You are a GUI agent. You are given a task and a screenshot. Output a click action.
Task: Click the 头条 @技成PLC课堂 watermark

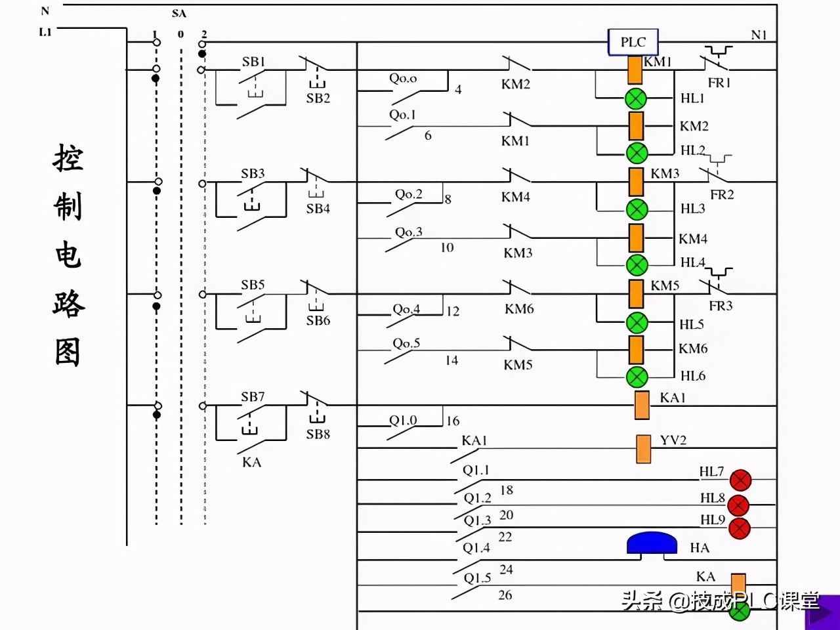[x=721, y=601]
